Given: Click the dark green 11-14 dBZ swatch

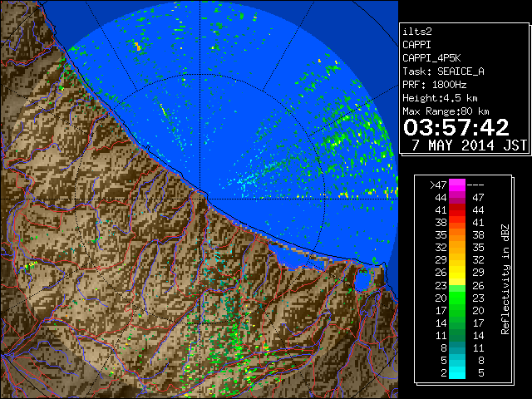Looking at the screenshot, I should tap(457, 335).
